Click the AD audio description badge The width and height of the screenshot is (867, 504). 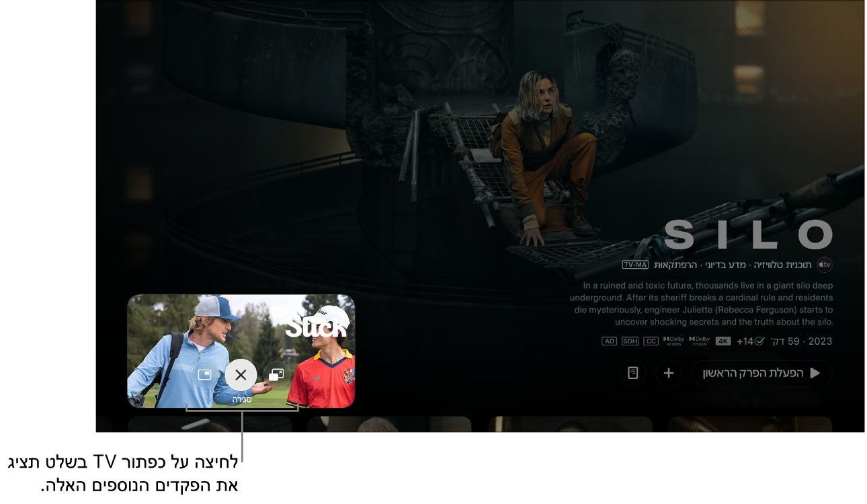tap(610, 341)
